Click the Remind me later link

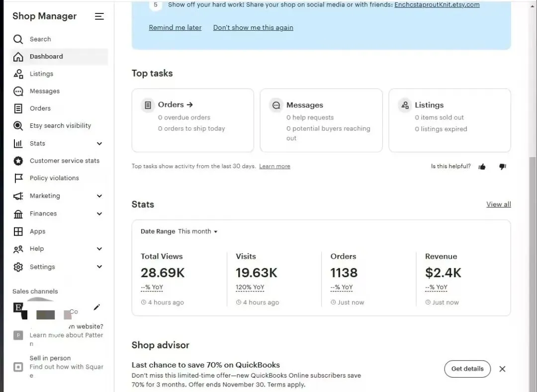tap(175, 28)
